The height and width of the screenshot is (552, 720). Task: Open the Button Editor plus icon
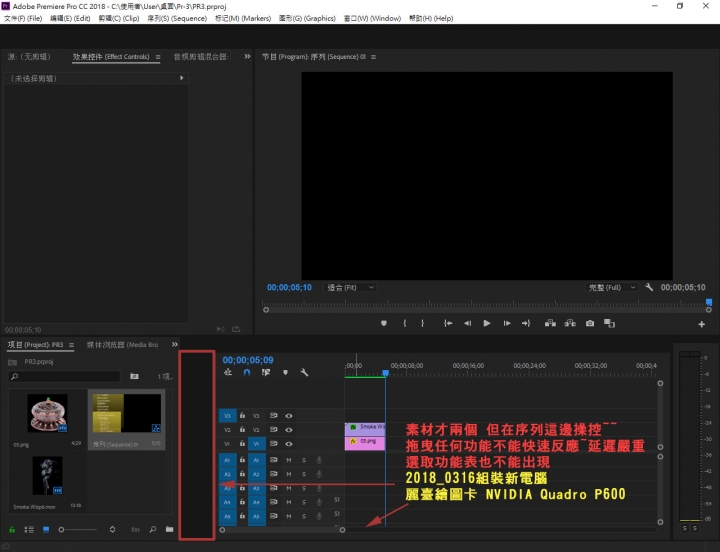coord(702,324)
